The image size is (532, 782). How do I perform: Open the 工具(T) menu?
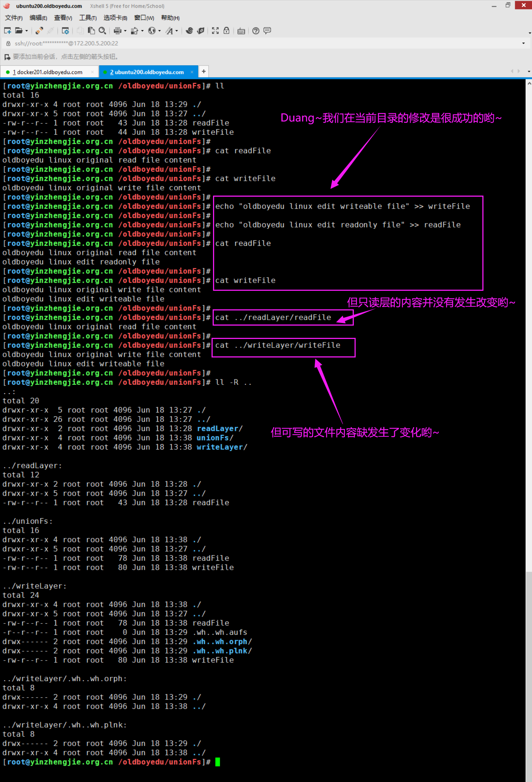click(88, 18)
